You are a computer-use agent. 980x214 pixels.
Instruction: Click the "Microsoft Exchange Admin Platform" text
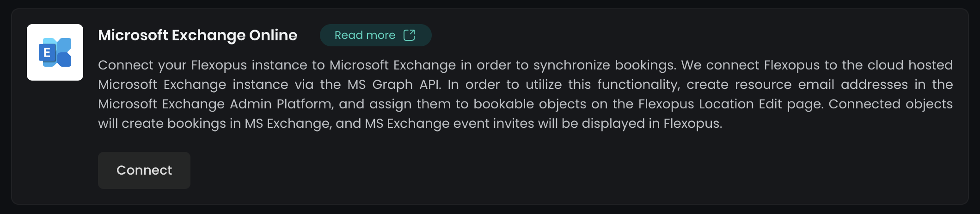215,104
